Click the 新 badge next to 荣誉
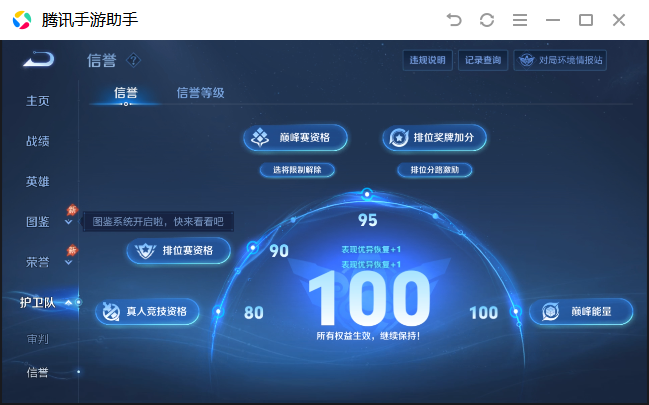Image resolution: width=649 pixels, height=405 pixels. [x=72, y=250]
